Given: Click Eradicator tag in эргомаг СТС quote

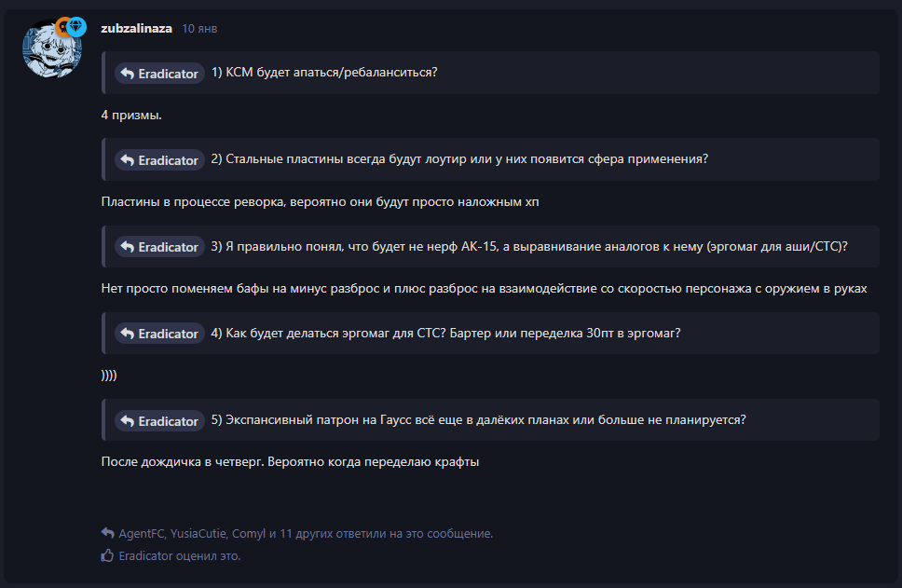Looking at the screenshot, I should click(159, 334).
